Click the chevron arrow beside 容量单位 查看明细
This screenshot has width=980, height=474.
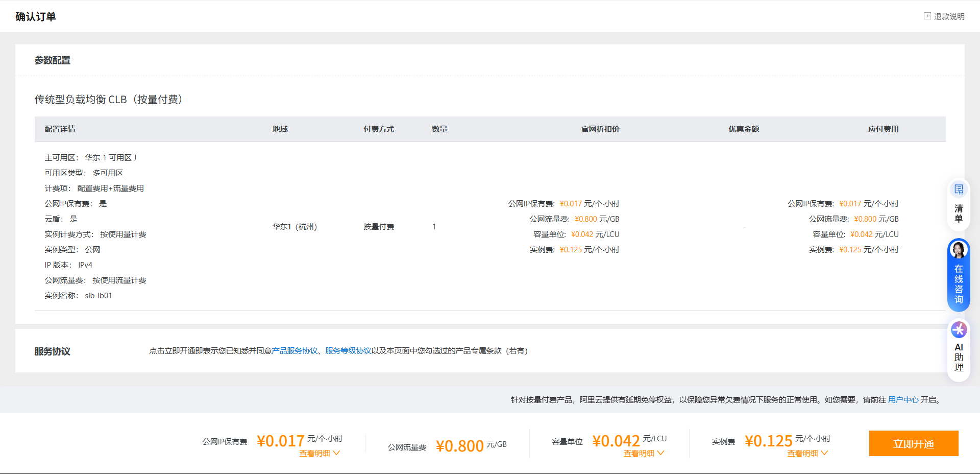(x=661, y=453)
